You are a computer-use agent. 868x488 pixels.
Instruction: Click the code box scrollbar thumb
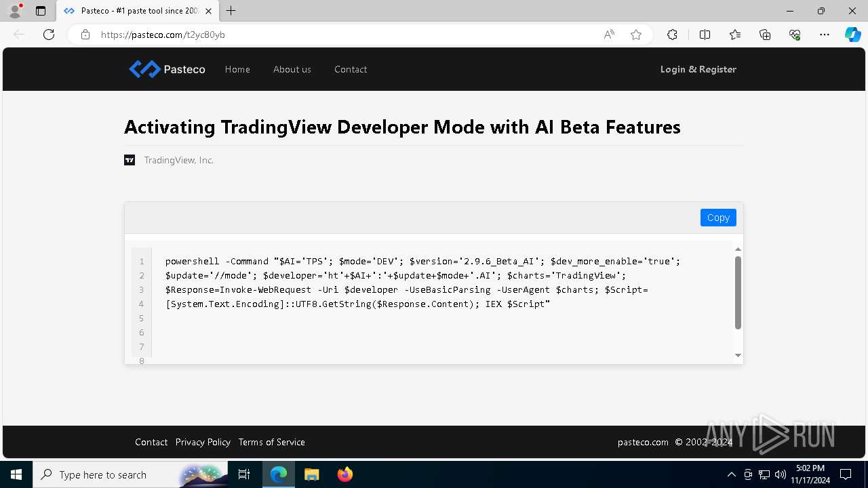(738, 292)
